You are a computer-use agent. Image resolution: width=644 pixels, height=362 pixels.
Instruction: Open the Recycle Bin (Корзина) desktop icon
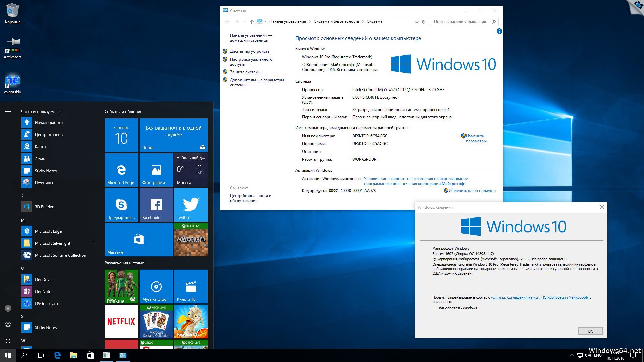coord(12,14)
